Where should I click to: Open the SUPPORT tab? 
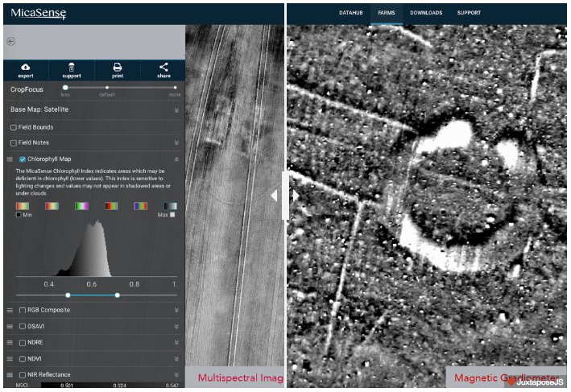[x=469, y=13]
